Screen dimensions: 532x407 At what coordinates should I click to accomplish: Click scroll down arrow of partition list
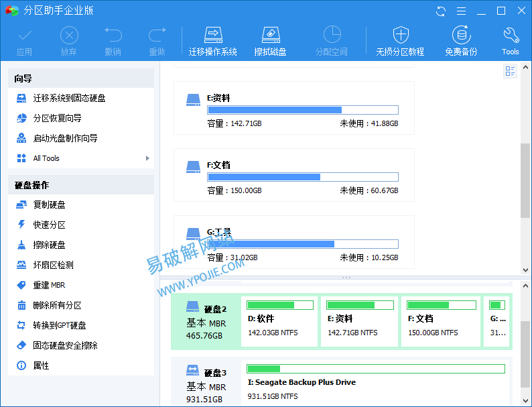pyautogui.click(x=525, y=270)
